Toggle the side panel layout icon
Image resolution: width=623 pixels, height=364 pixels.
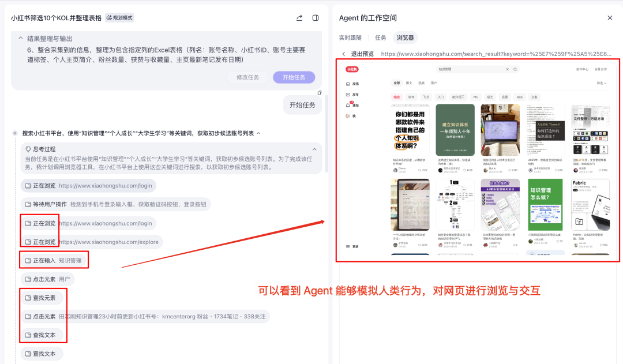coord(316,18)
